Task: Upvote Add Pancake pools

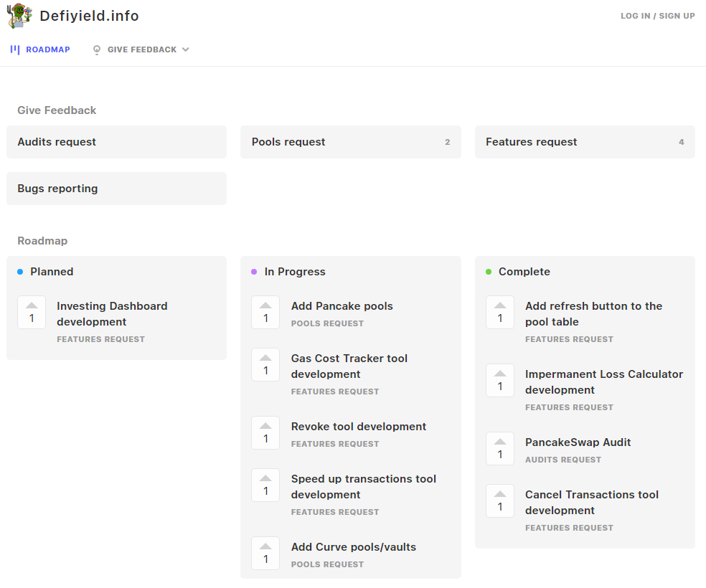Action: coord(265,312)
